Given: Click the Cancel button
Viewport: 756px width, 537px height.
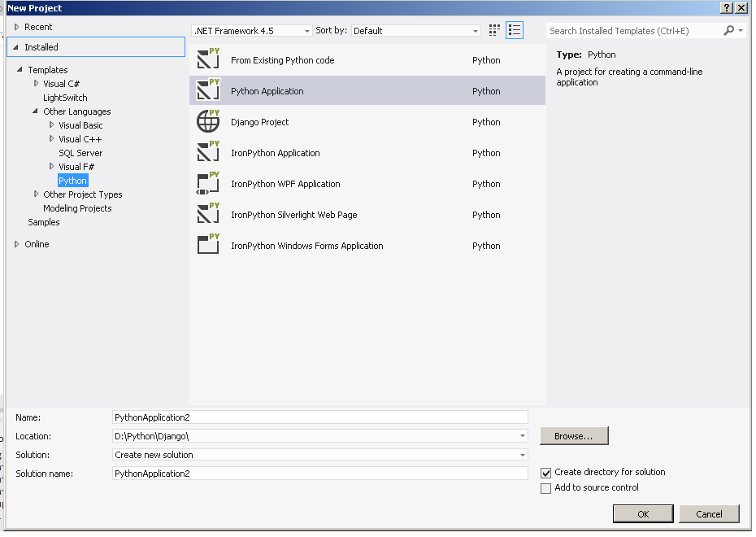Looking at the screenshot, I should (709, 514).
